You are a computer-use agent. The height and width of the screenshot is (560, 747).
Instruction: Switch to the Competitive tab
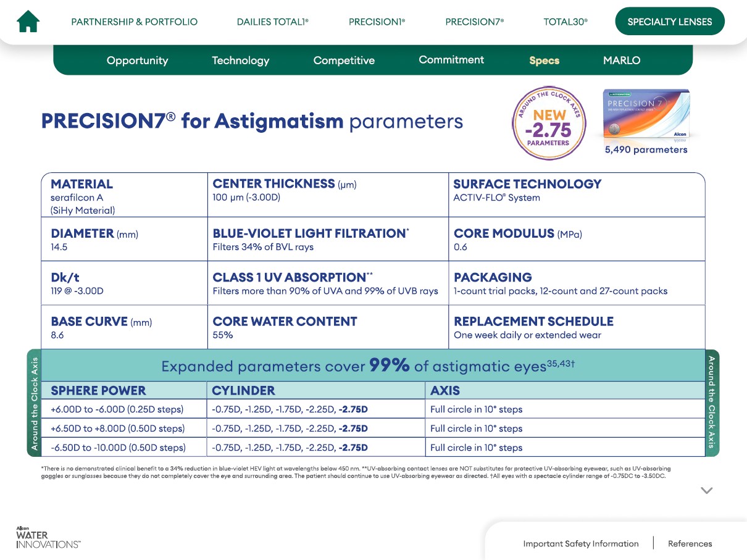[x=344, y=61]
